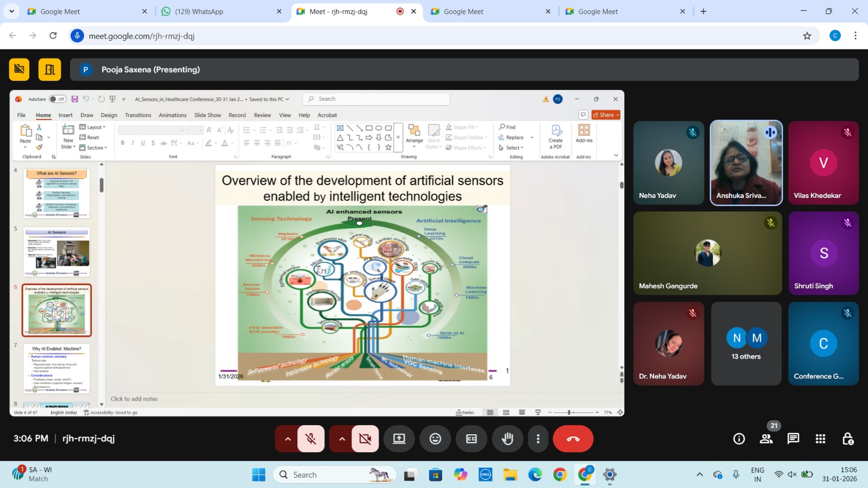Open the People panel icon
Screen dimensions: 868x488
[766, 439]
